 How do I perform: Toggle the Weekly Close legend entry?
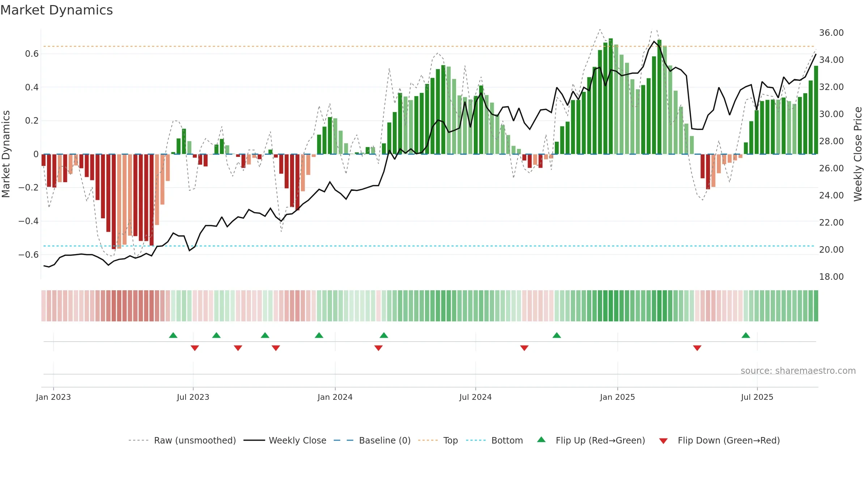(285, 440)
